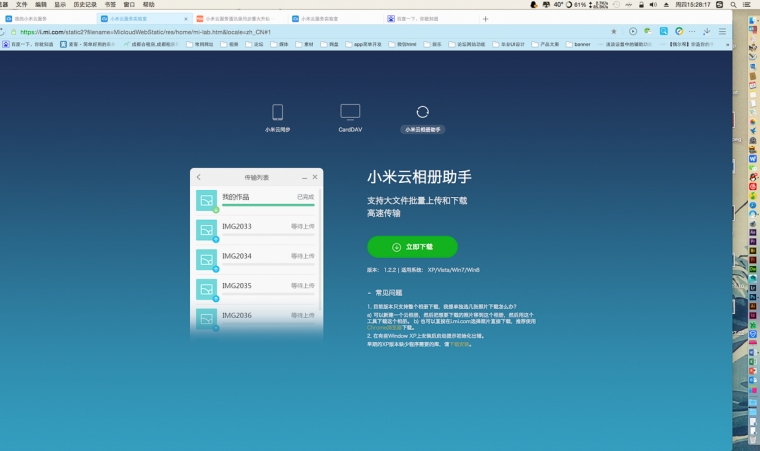760x451 pixels.
Task: Open a new browser tab with plus
Action: pos(485,19)
